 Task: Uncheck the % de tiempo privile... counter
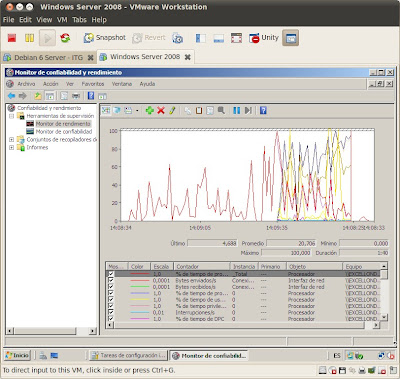111,306
